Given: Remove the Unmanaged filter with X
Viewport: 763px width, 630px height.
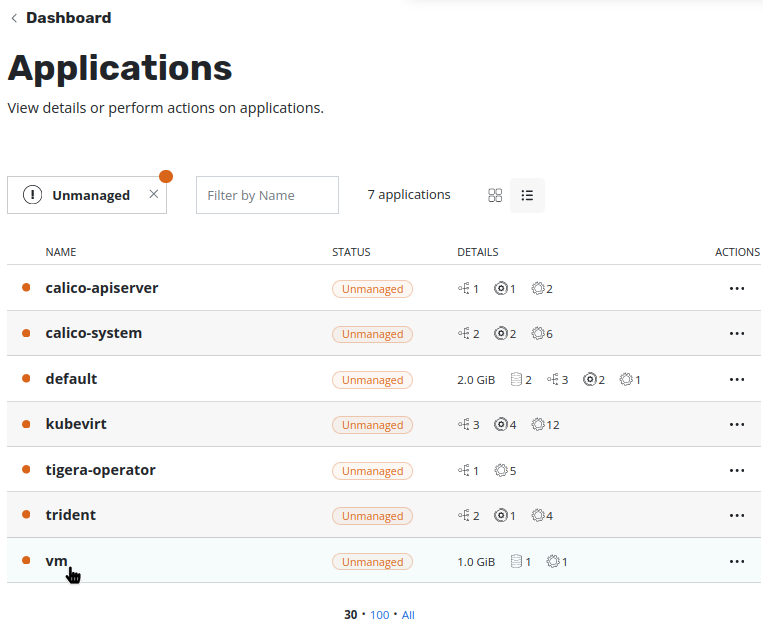Looking at the screenshot, I should pos(154,194).
